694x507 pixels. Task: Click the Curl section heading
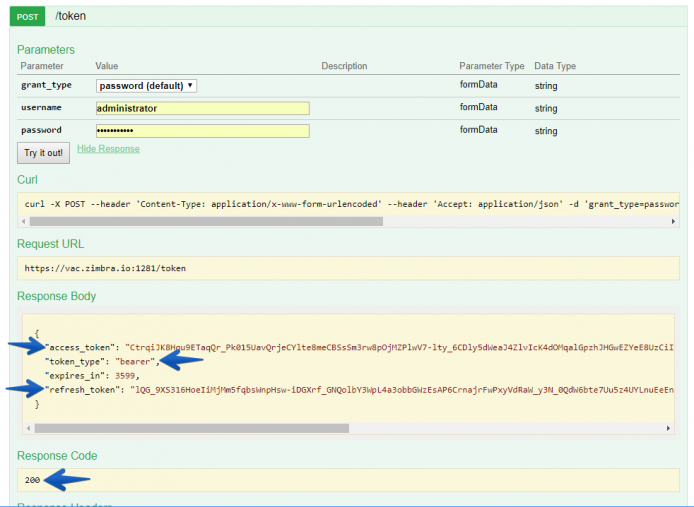point(27,180)
